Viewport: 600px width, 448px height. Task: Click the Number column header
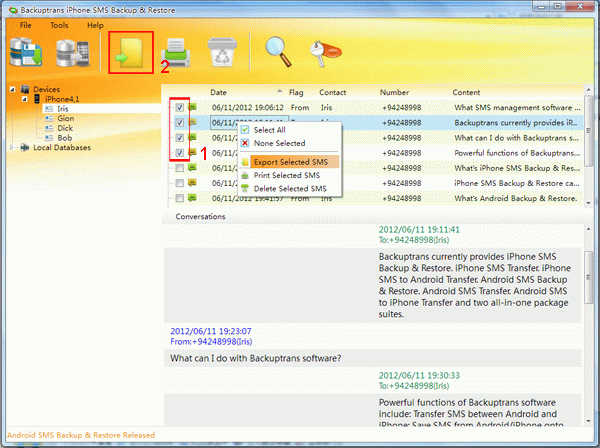point(394,93)
